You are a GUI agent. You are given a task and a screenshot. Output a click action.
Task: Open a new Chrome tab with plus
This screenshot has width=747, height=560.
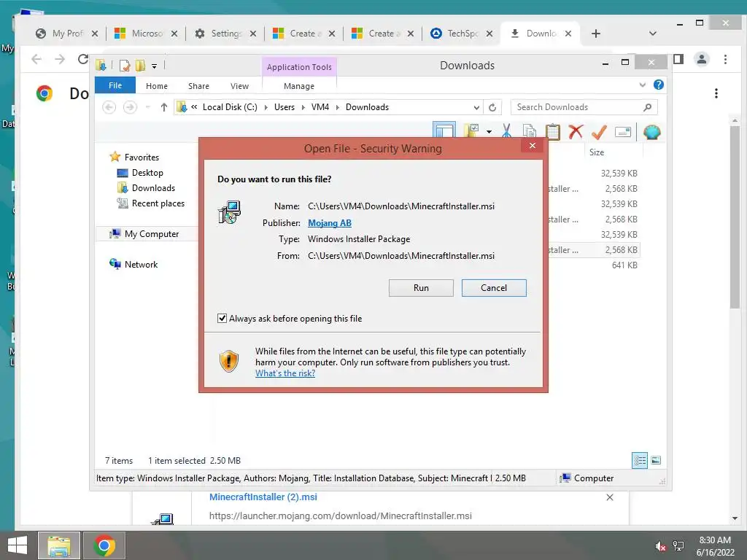coord(596,34)
